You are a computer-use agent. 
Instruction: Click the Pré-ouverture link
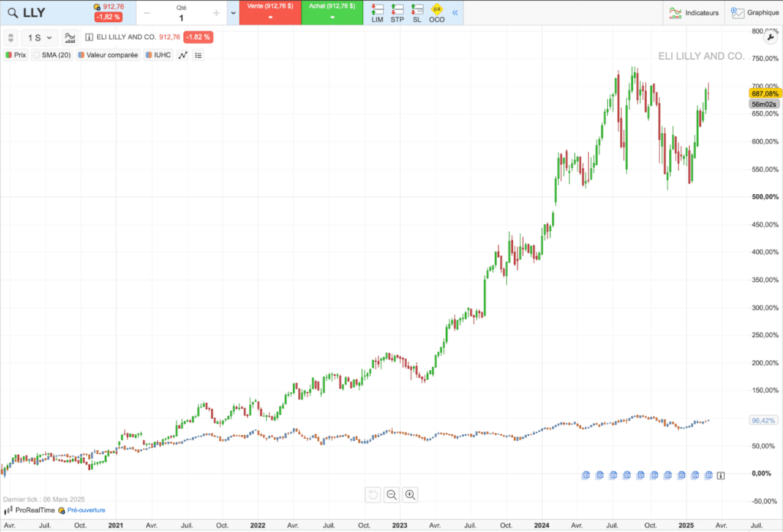tap(86, 510)
